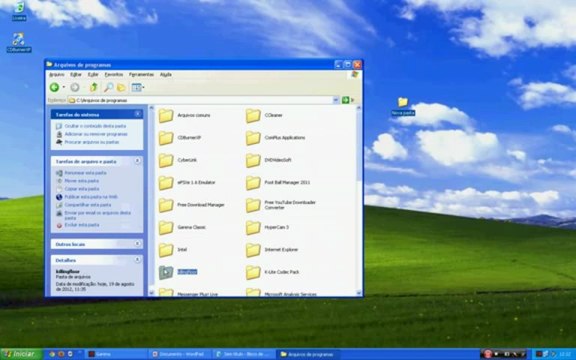Open the Iniciar start menu
576x360 pixels.
pyautogui.click(x=21, y=354)
